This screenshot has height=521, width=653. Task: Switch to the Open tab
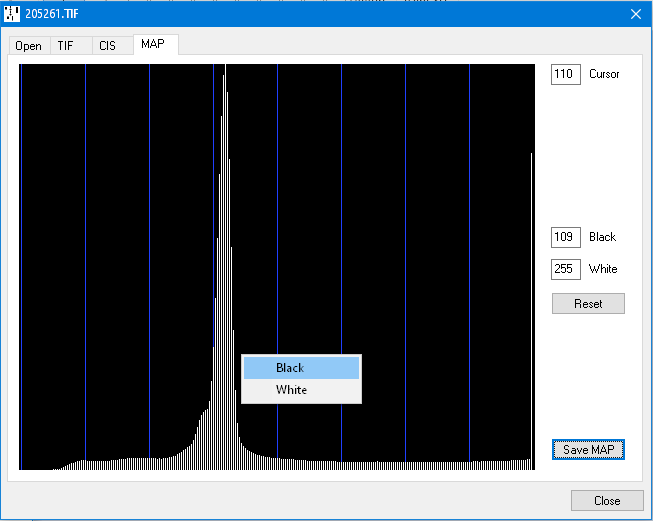pos(28,46)
